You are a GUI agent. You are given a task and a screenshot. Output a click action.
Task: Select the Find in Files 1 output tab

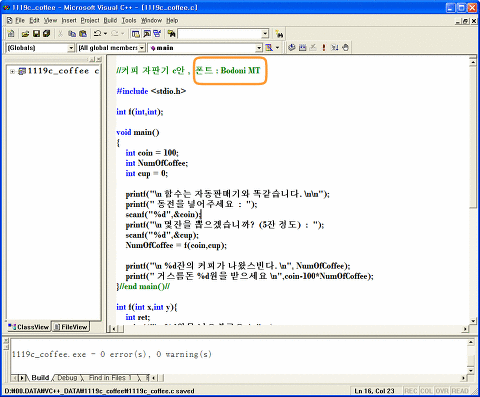coord(110,378)
